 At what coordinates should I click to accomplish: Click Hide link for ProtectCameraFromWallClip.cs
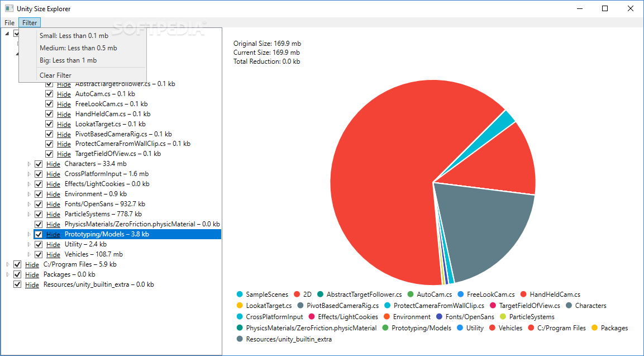[x=64, y=144]
